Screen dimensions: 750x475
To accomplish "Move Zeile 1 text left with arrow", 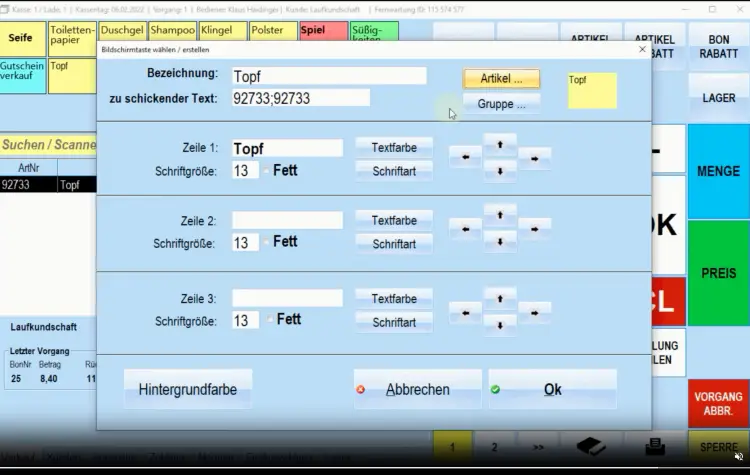I will pos(465,157).
